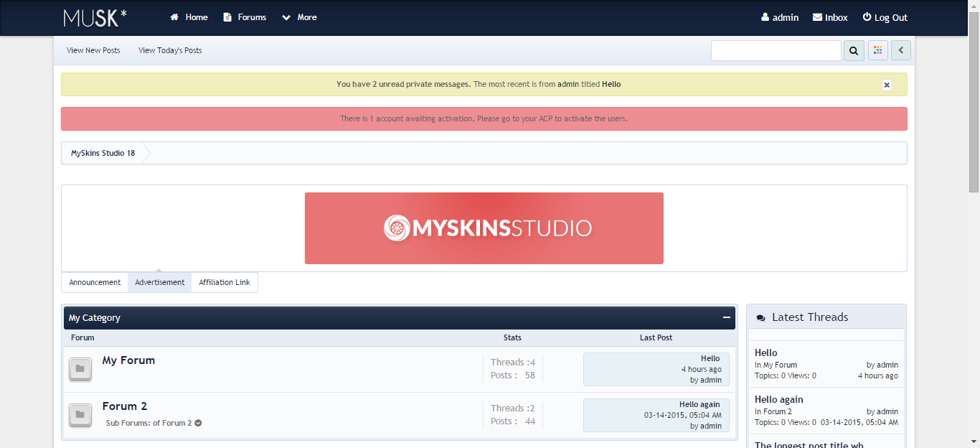The image size is (980, 448).
Task: Switch to the Affiliation Link tab
Action: pyautogui.click(x=225, y=282)
